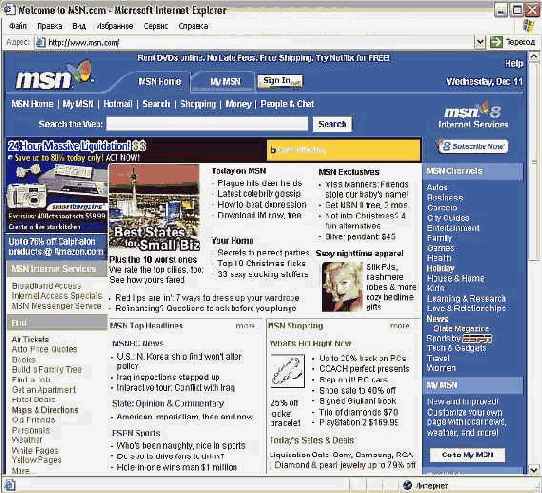Click the yellow banner ad box

(344, 150)
